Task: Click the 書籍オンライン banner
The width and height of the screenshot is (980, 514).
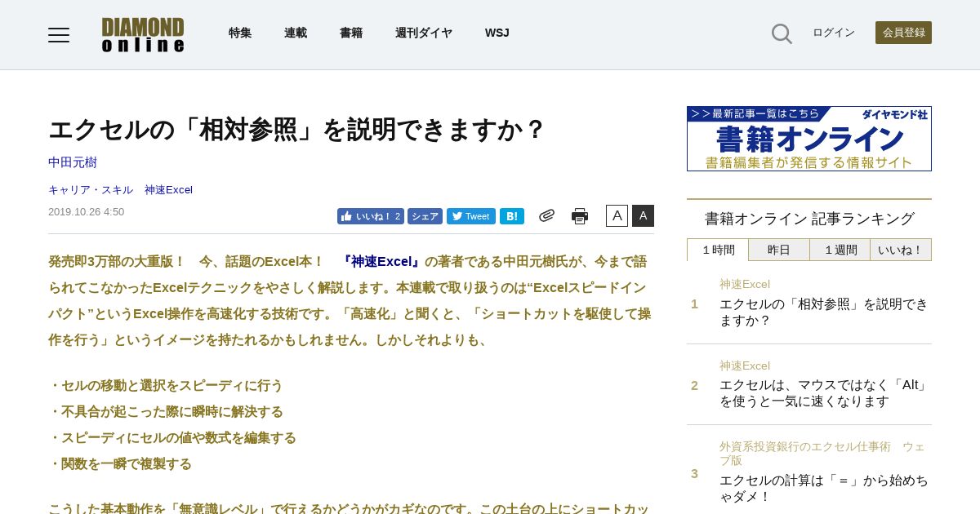Action: (809, 139)
